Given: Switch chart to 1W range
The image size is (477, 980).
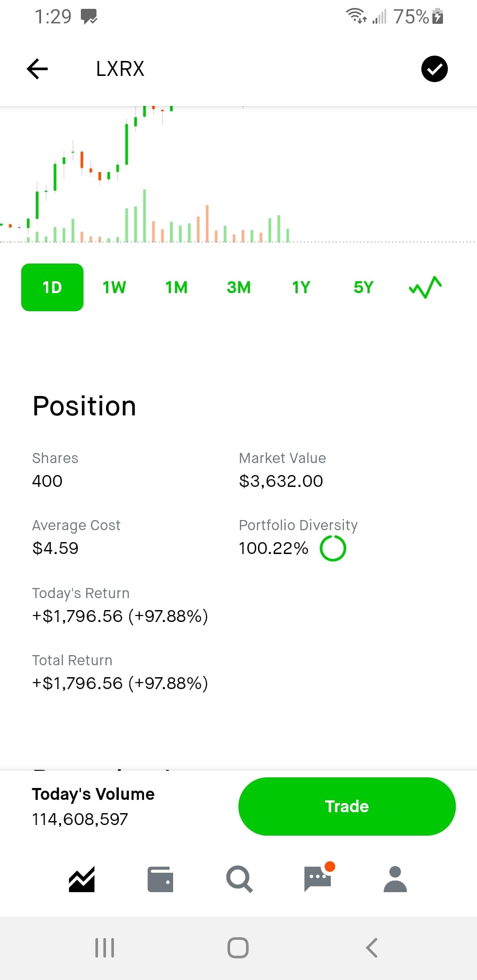Looking at the screenshot, I should click(114, 287).
